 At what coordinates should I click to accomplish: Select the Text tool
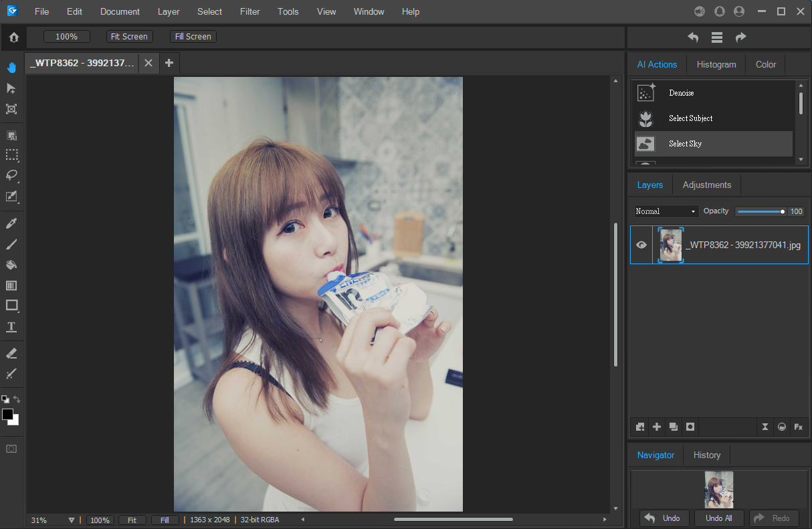pyautogui.click(x=11, y=327)
